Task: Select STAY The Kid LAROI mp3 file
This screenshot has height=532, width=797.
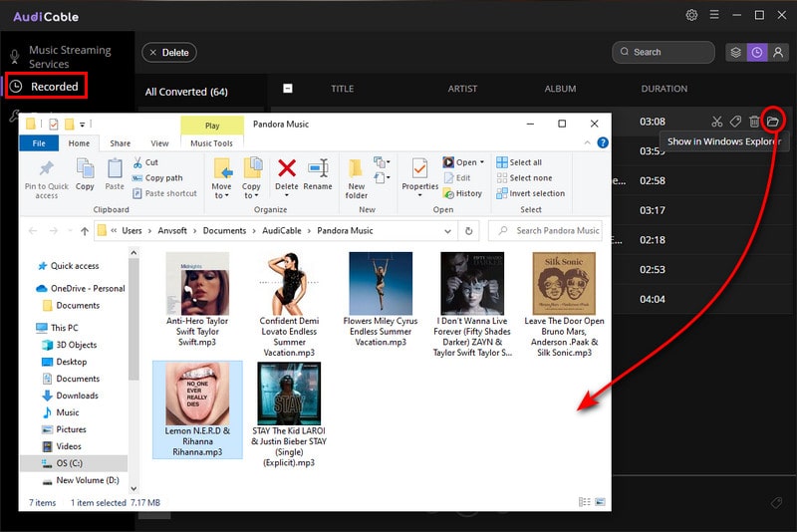Action: click(289, 414)
